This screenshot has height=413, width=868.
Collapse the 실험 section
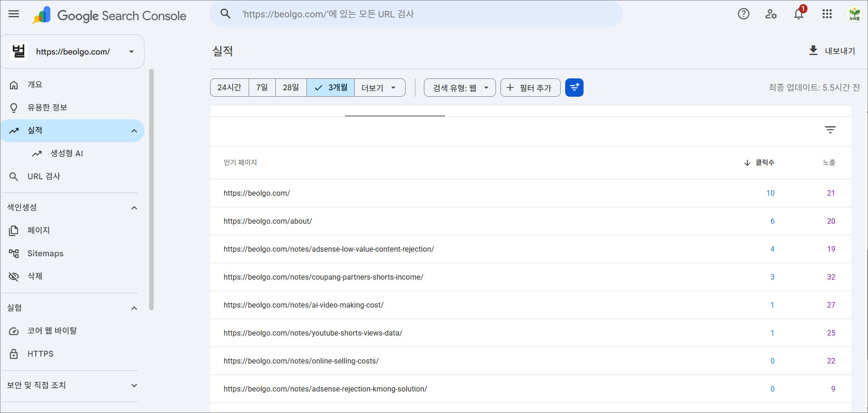(134, 308)
